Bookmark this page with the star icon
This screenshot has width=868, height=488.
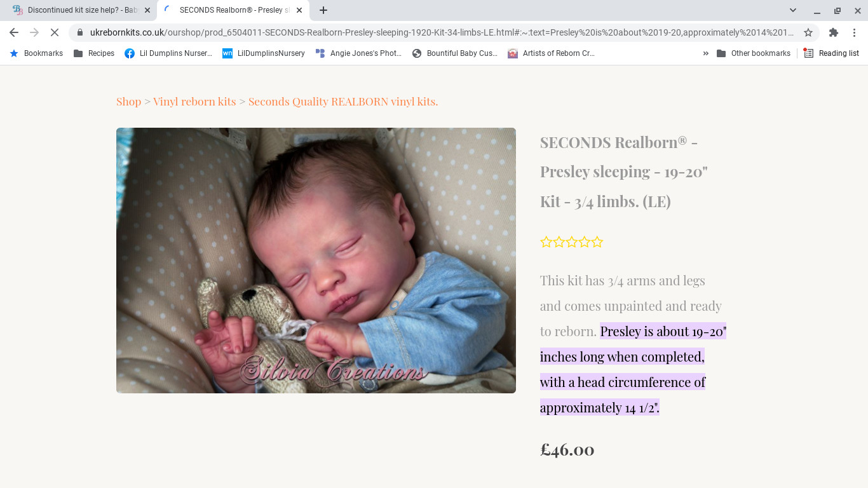click(x=808, y=32)
